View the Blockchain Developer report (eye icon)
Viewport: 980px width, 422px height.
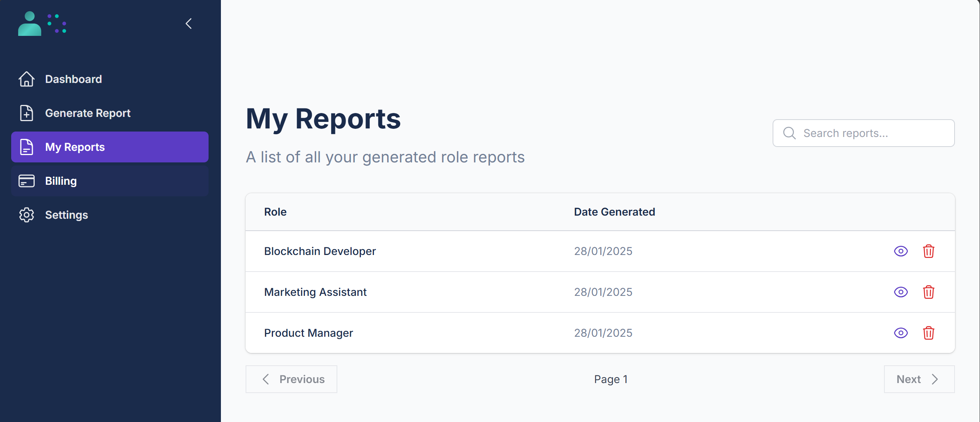point(901,251)
